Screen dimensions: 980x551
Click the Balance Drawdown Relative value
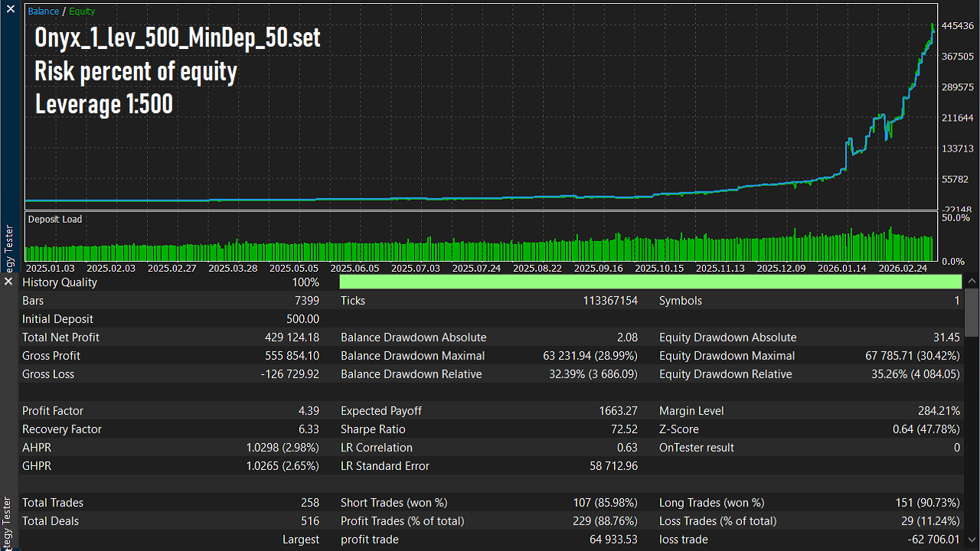coord(593,374)
